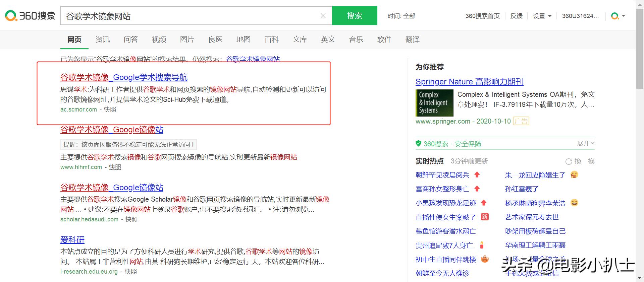Expand the 设置 dropdown
Screen dimensions: 644x282
[x=542, y=16]
